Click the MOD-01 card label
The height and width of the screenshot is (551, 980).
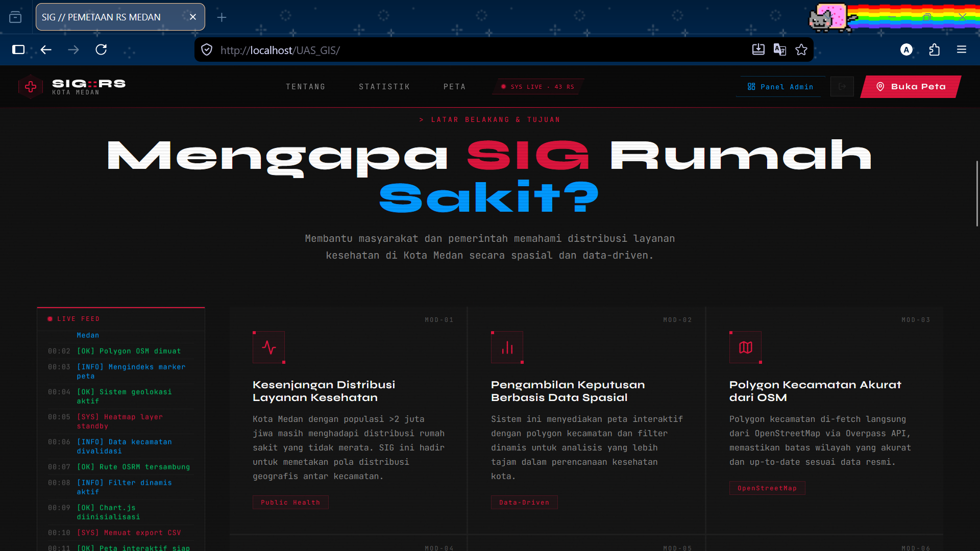coord(439,320)
